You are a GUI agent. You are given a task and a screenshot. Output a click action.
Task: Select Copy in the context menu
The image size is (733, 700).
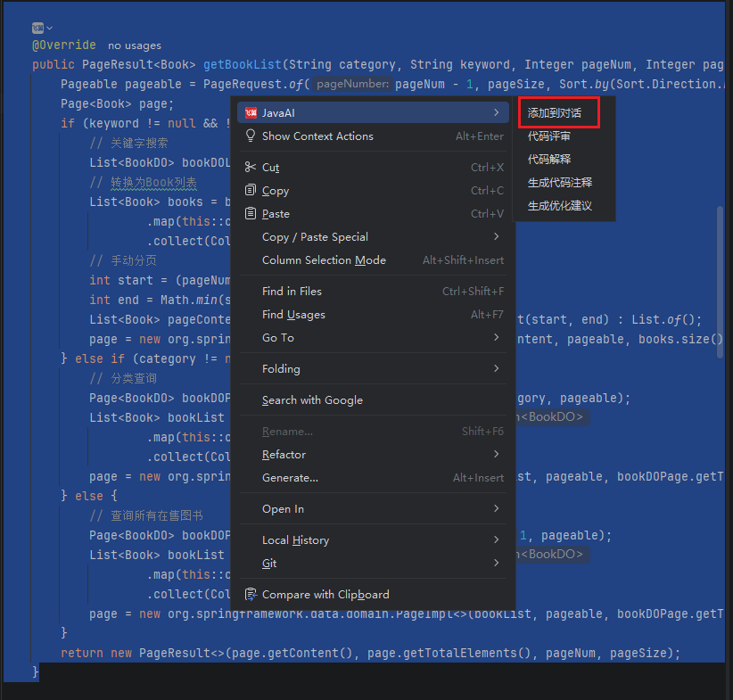373,191
